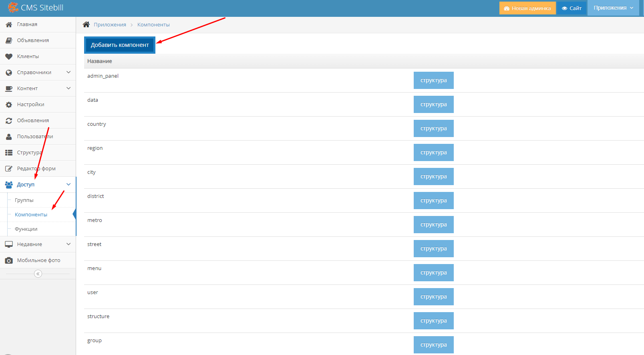The width and height of the screenshot is (644, 355).
Task: Select Компоненты under Доступ
Action: coord(31,215)
